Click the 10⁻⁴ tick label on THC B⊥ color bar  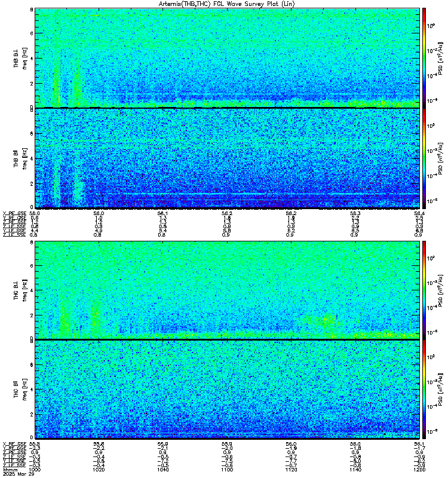[x=431, y=307]
